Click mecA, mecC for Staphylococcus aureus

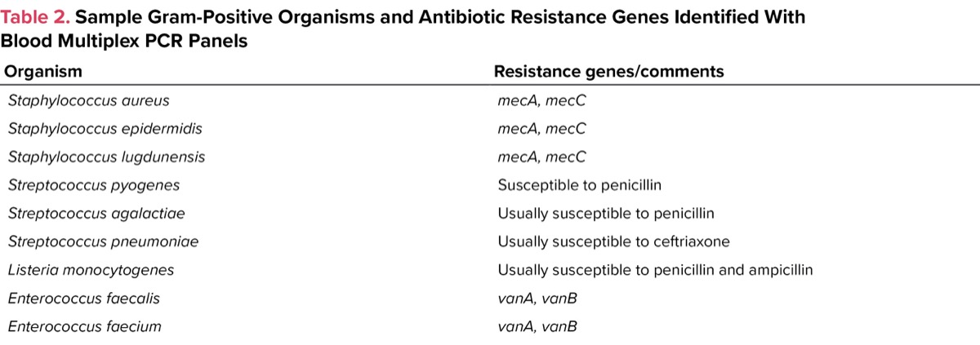(541, 100)
